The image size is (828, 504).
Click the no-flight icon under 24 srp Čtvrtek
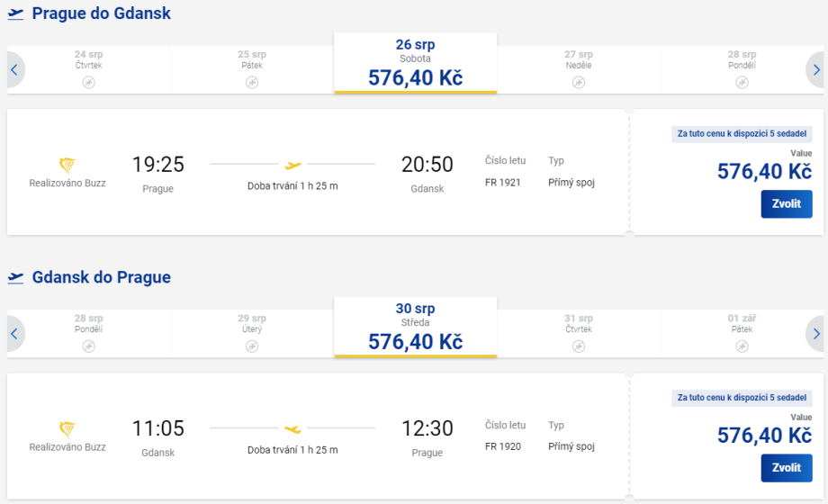(x=88, y=82)
